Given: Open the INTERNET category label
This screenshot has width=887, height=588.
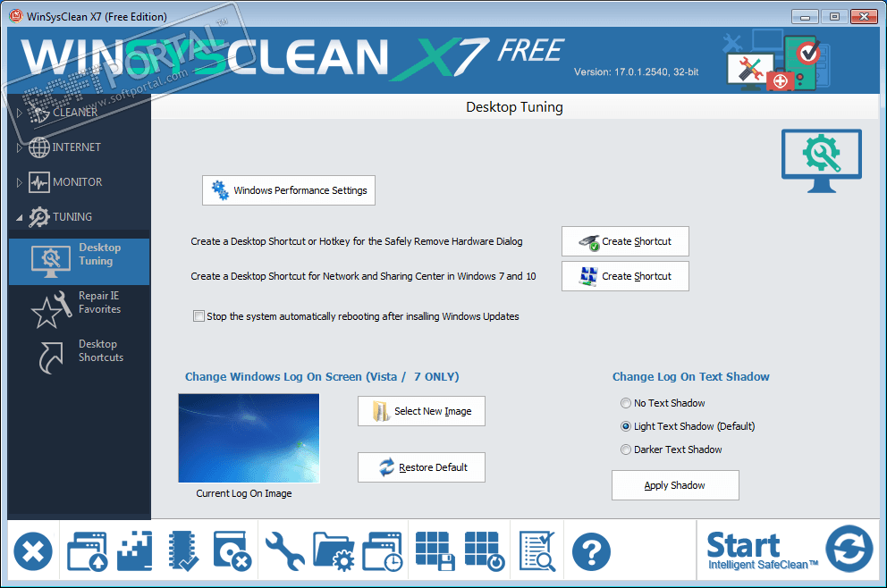Looking at the screenshot, I should 76,147.
